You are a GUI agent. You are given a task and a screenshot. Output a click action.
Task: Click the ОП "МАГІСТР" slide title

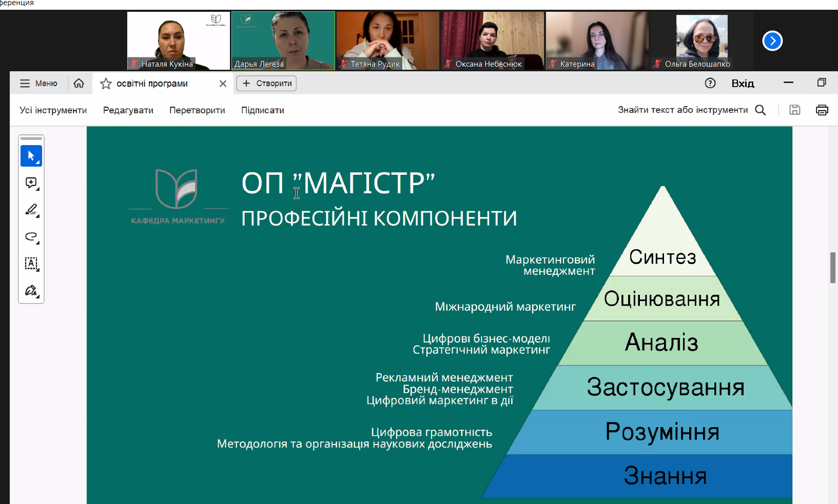(x=338, y=184)
